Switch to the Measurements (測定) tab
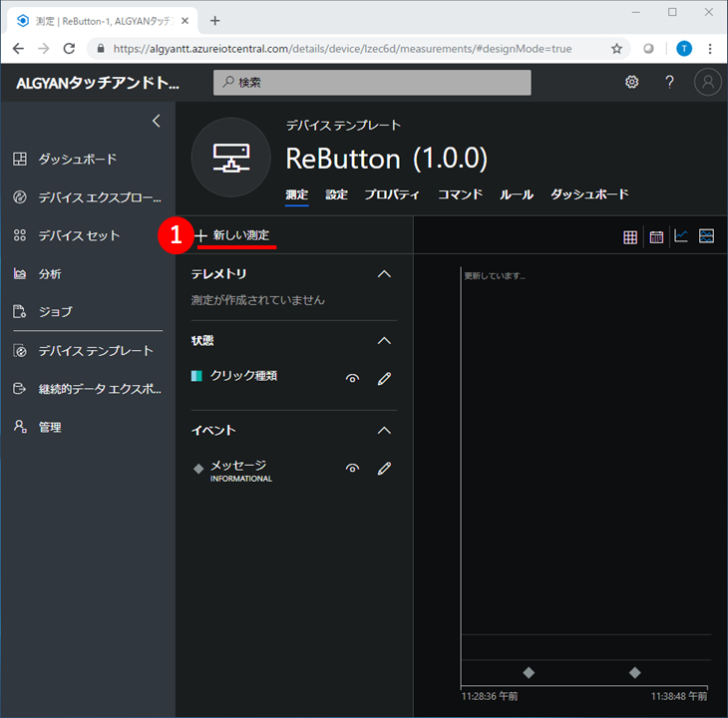728x718 pixels. coord(296,194)
